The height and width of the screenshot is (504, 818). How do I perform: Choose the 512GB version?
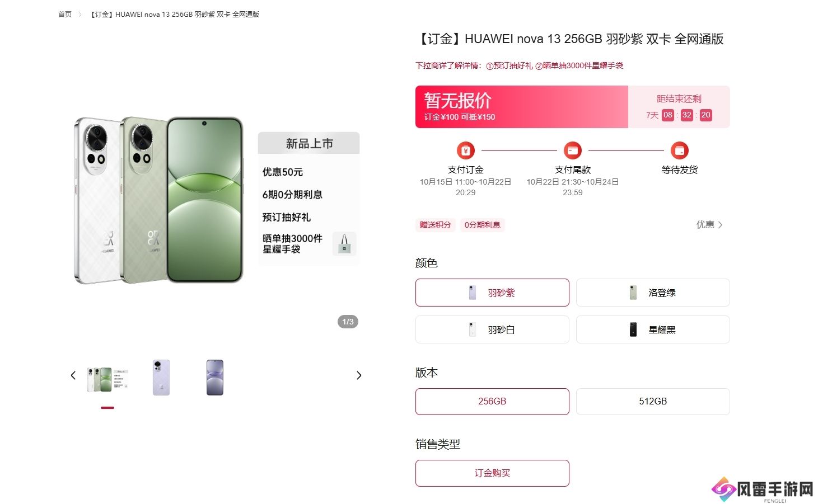click(x=653, y=402)
